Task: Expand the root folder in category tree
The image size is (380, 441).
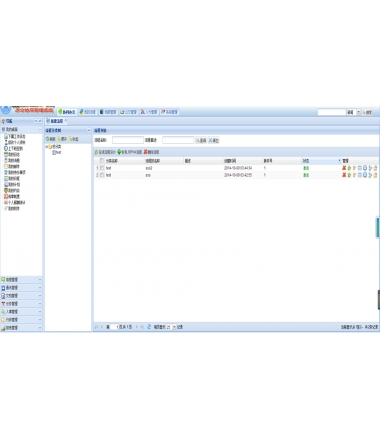Action: click(x=47, y=146)
